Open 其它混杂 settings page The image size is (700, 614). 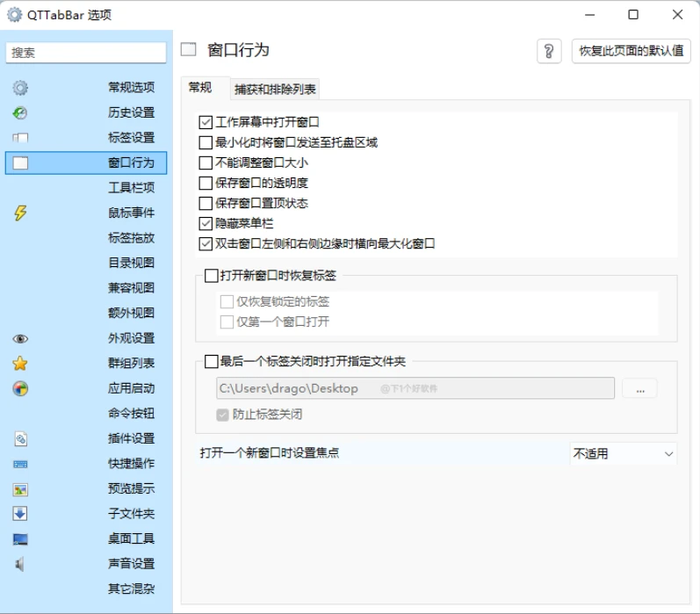point(131,589)
